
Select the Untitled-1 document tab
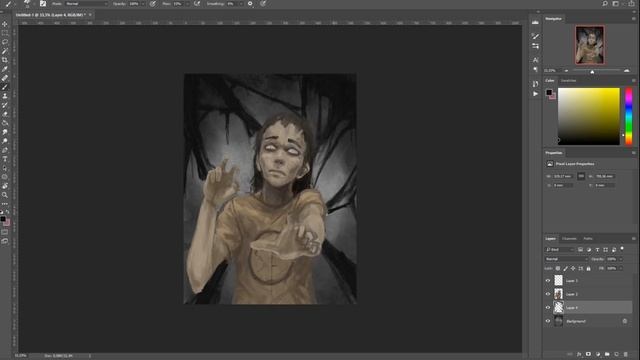click(x=50, y=15)
